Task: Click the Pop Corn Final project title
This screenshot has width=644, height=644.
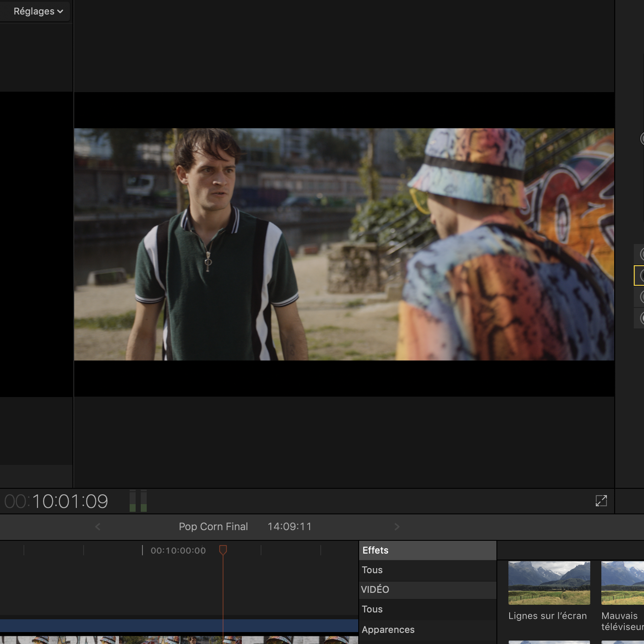Action: click(x=213, y=527)
